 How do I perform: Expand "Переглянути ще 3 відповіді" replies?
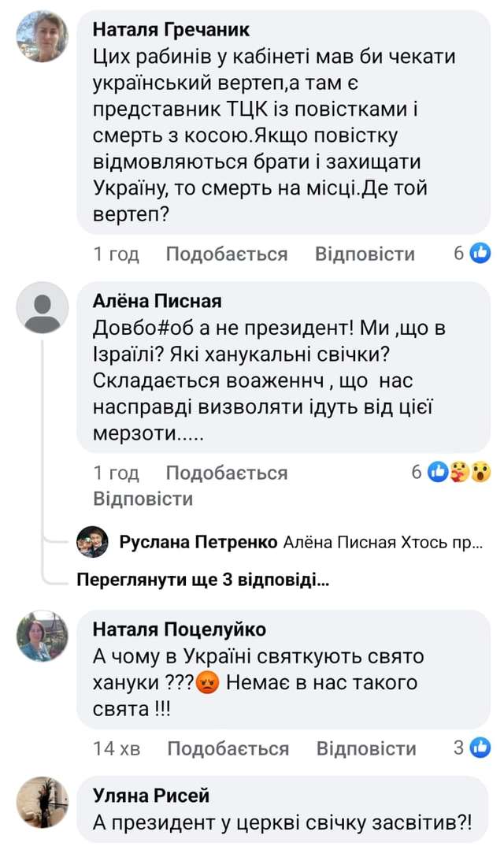pos(203,581)
